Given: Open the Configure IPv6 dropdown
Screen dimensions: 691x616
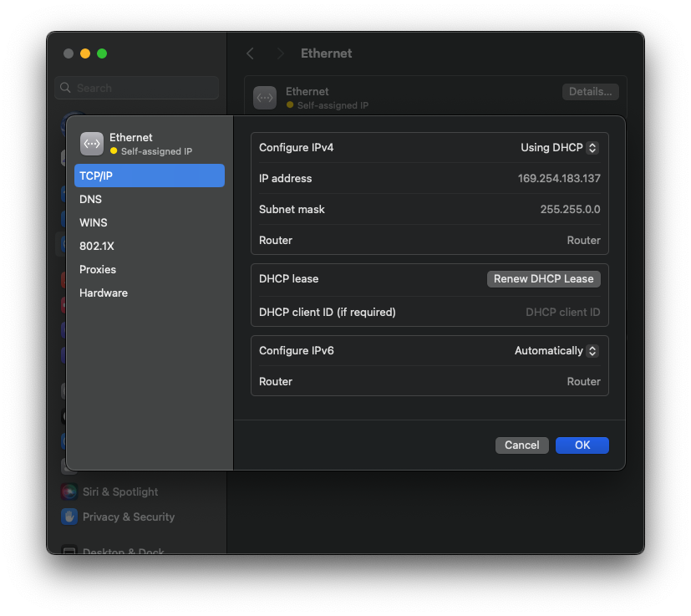Looking at the screenshot, I should pyautogui.click(x=556, y=351).
